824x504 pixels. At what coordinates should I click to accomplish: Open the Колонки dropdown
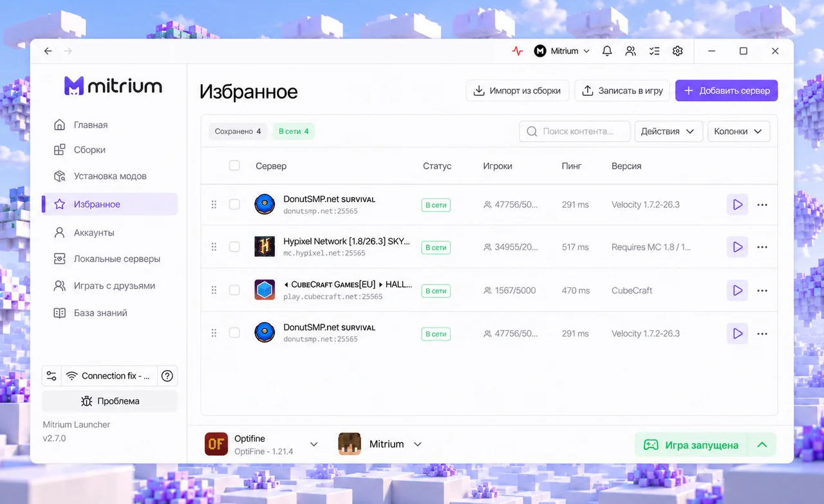tap(738, 131)
